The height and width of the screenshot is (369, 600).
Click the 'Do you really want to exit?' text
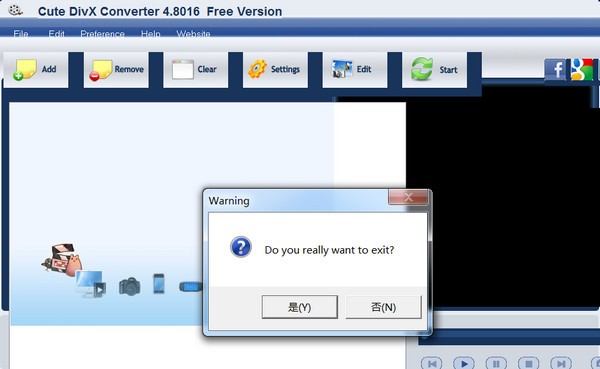[x=329, y=250]
